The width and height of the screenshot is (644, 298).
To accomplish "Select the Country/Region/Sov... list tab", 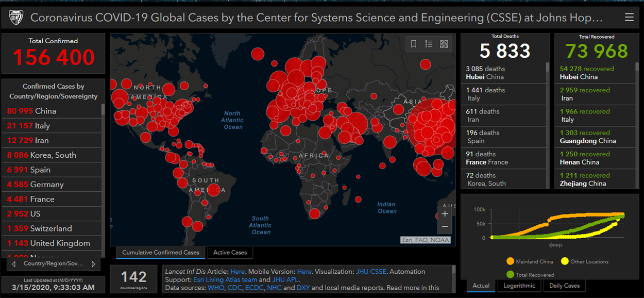I will click(53, 264).
